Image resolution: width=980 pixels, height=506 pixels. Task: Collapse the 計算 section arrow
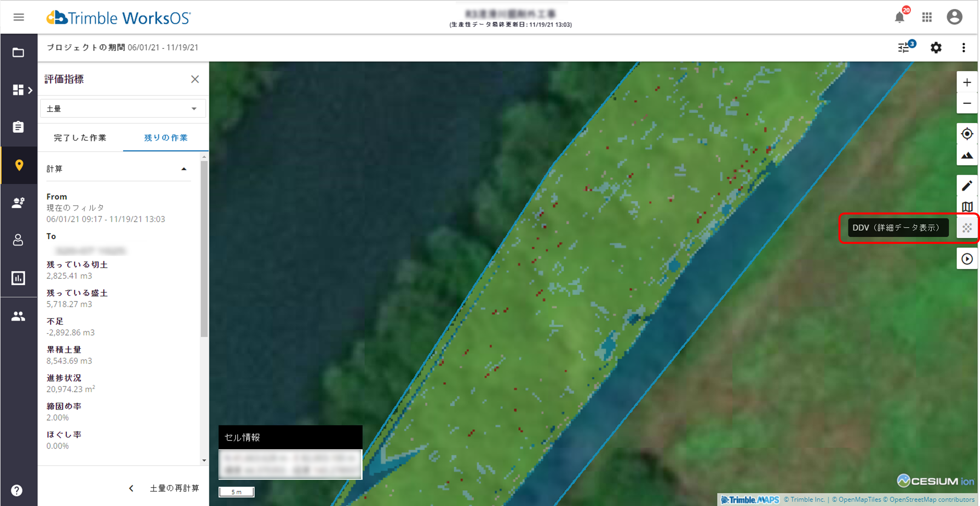(x=184, y=169)
